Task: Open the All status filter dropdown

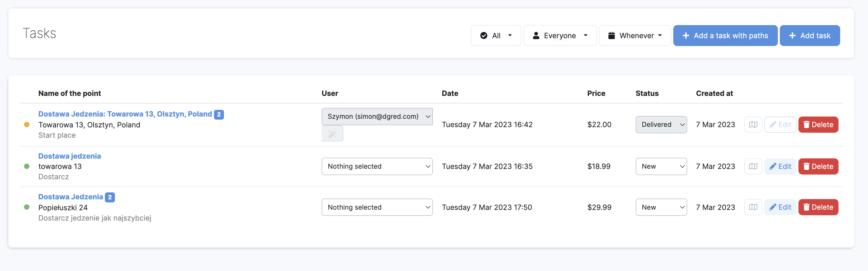Action: (495, 35)
